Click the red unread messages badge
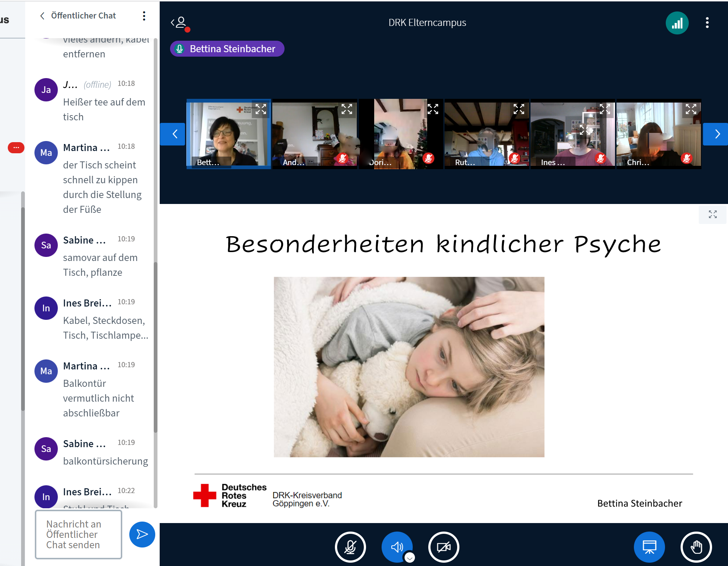 (x=16, y=148)
